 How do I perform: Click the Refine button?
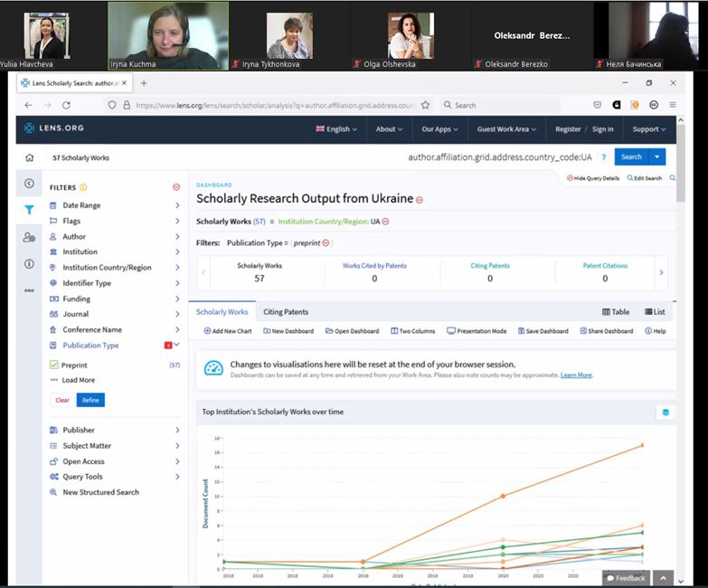[x=90, y=400]
